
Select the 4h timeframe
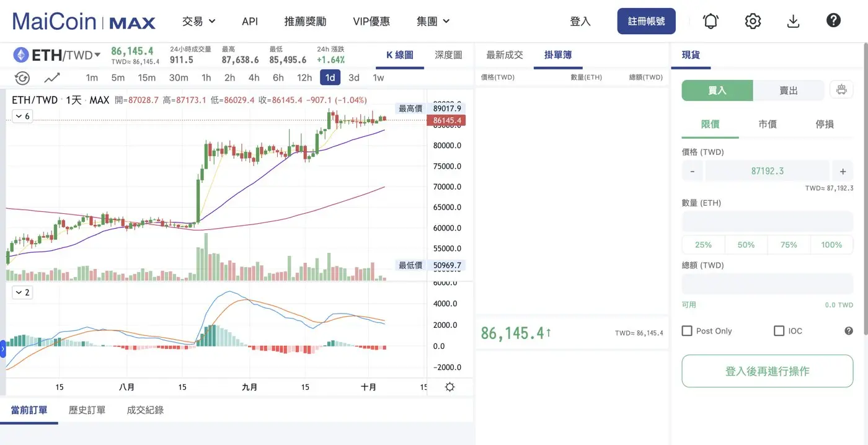click(254, 77)
